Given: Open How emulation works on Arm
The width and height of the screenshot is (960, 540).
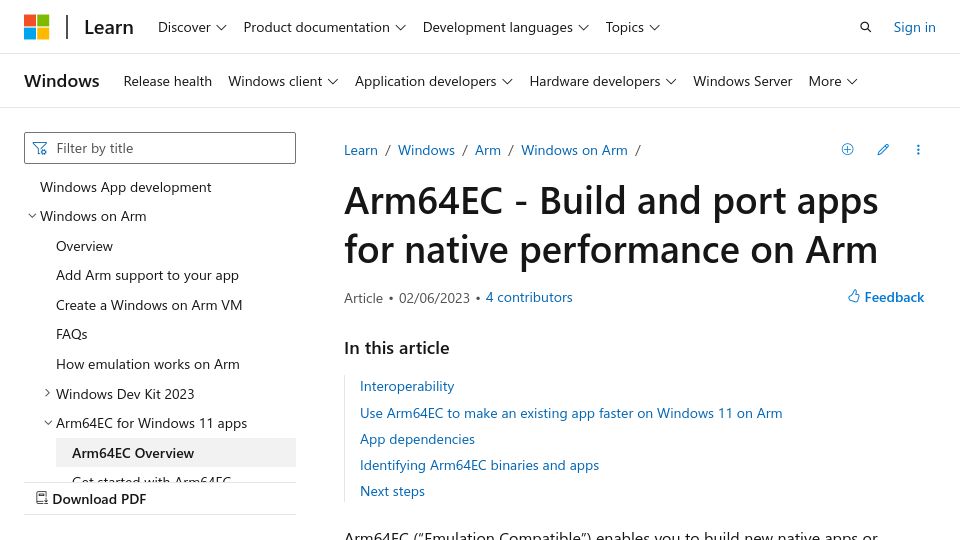Looking at the screenshot, I should click(148, 364).
